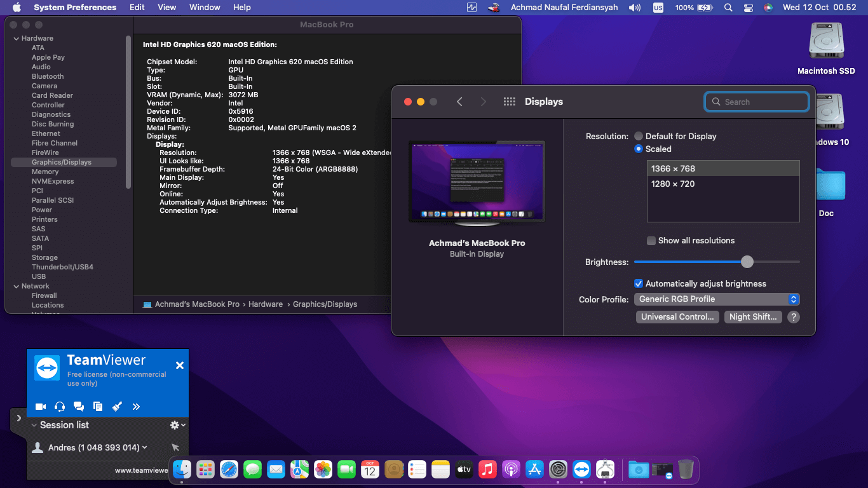Click the www.teamviewer link

point(141,470)
